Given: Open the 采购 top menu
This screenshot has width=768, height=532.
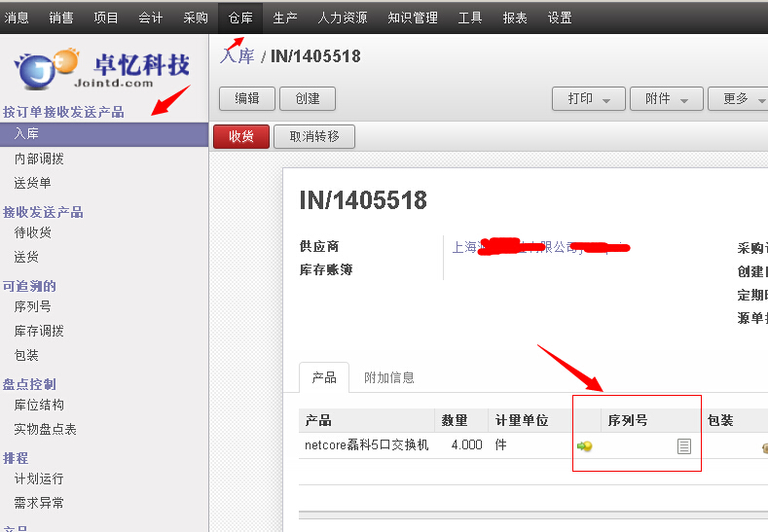Looking at the screenshot, I should pyautogui.click(x=196, y=18).
